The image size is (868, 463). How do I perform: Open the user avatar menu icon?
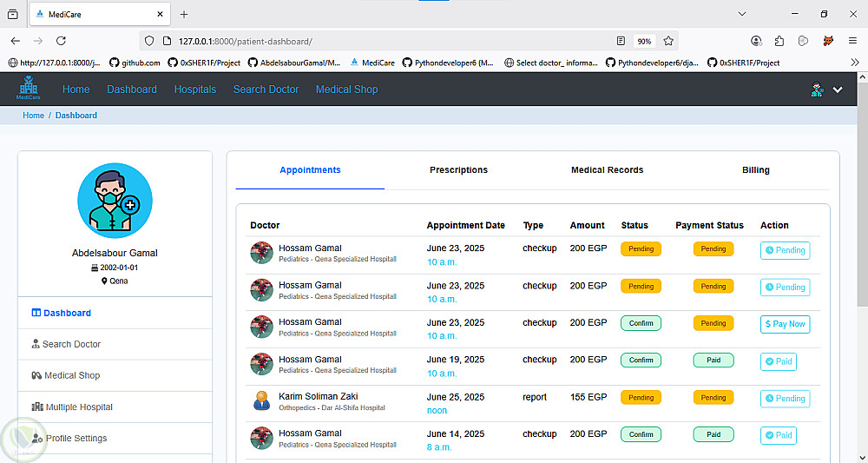pos(817,89)
